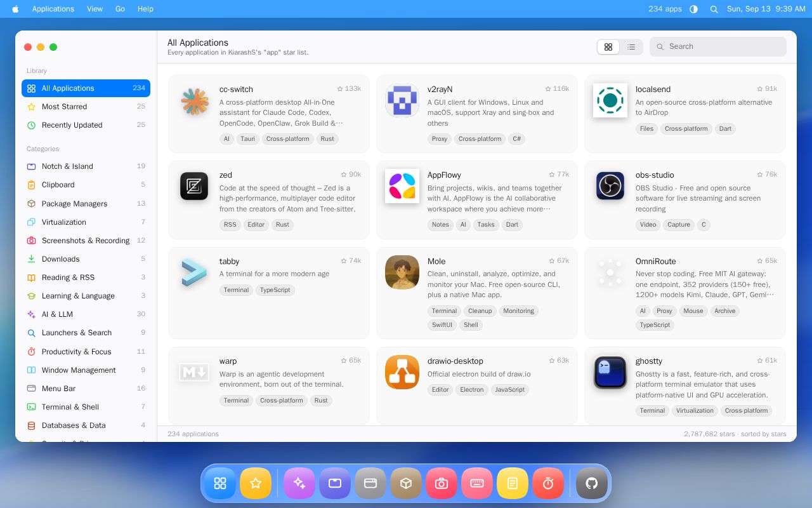Click the C# tag on v2rayN
The image size is (812, 508).
(517, 139)
